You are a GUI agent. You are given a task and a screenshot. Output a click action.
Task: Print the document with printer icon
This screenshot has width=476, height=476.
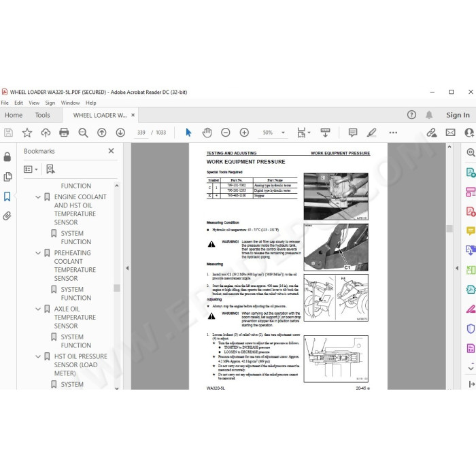[x=64, y=133]
